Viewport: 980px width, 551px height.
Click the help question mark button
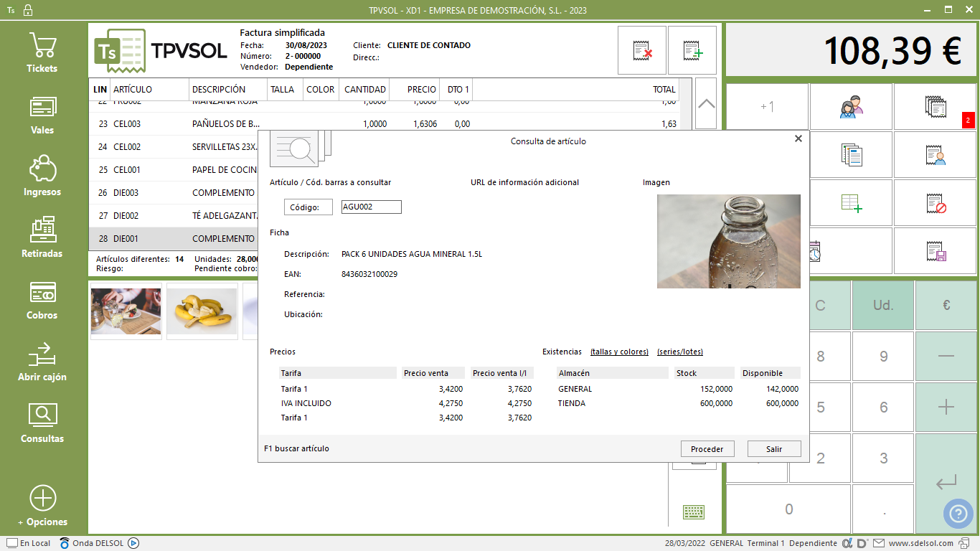958,513
